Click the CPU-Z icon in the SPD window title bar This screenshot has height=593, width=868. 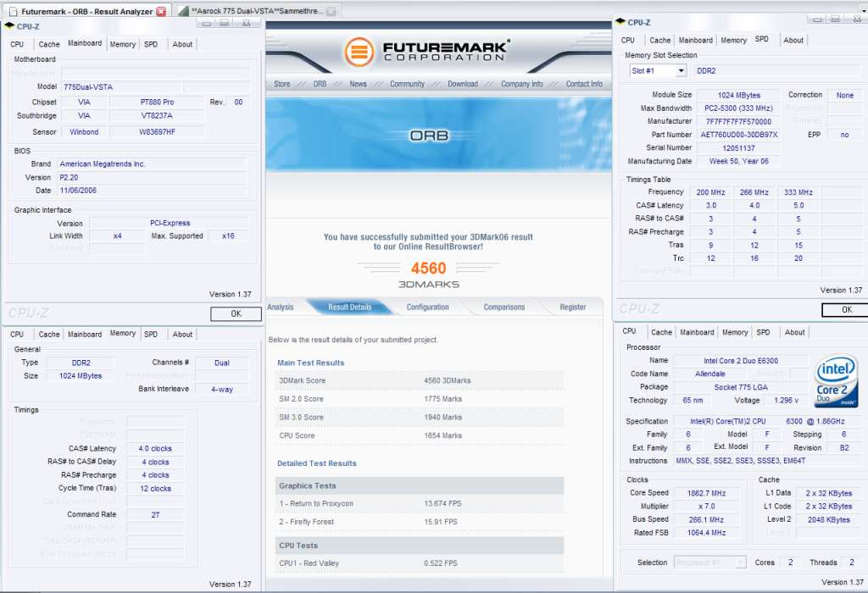(620, 22)
